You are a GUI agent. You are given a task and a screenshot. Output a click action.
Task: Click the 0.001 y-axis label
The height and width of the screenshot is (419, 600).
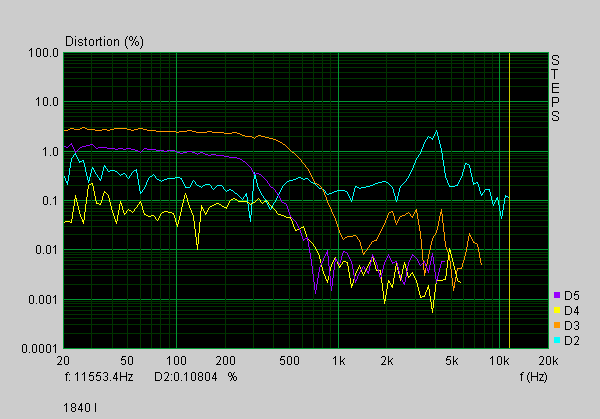(44, 299)
